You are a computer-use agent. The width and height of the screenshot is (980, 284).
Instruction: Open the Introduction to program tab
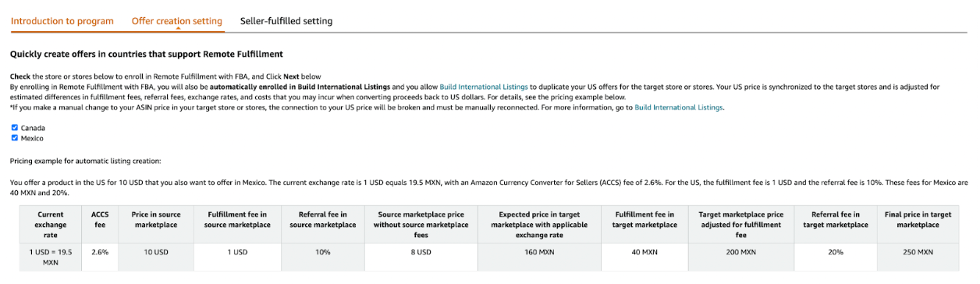62,21
